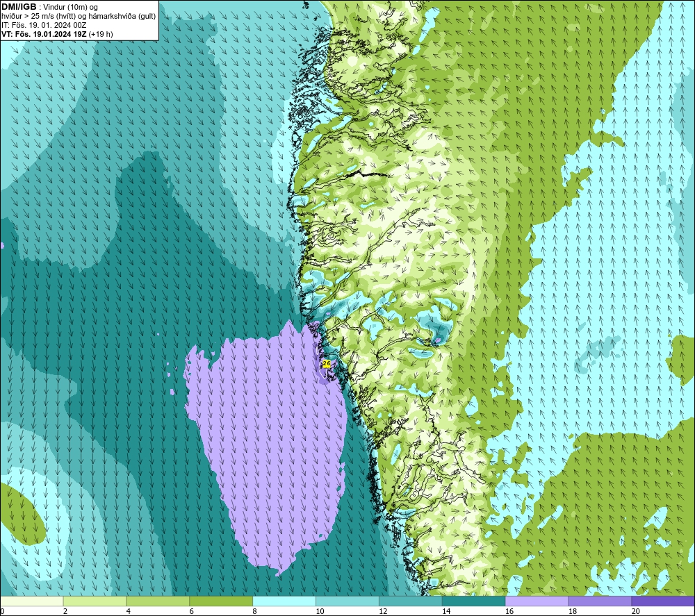Click the 'VT: Fös. 19.01.2024 19Z (+19 h)' line

point(57,34)
